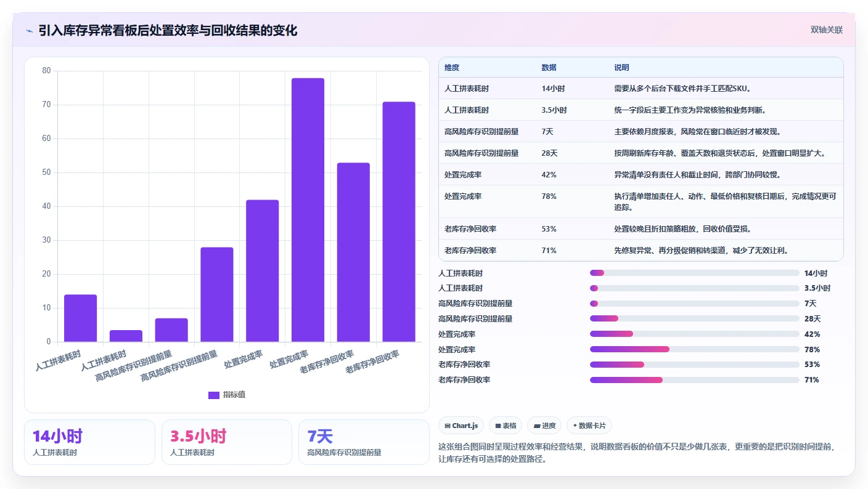Image resolution: width=868 pixels, height=489 pixels.
Task: Click the chart bar with value 7
Action: tap(171, 330)
